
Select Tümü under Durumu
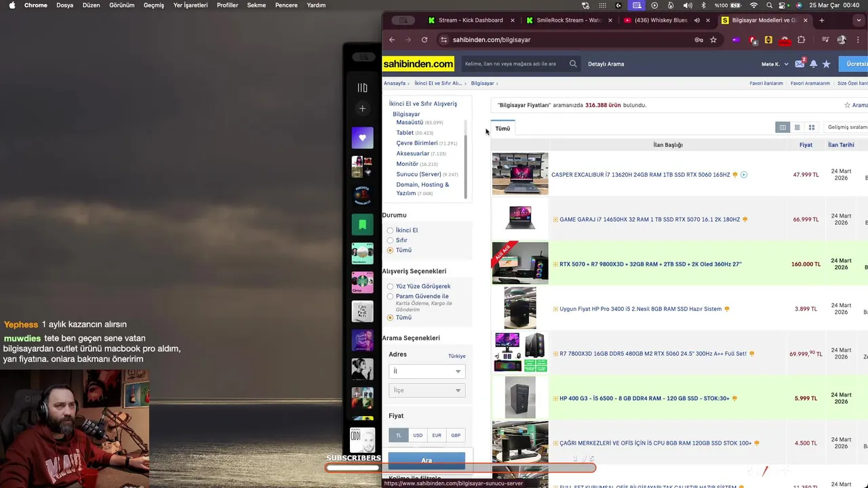(390, 250)
